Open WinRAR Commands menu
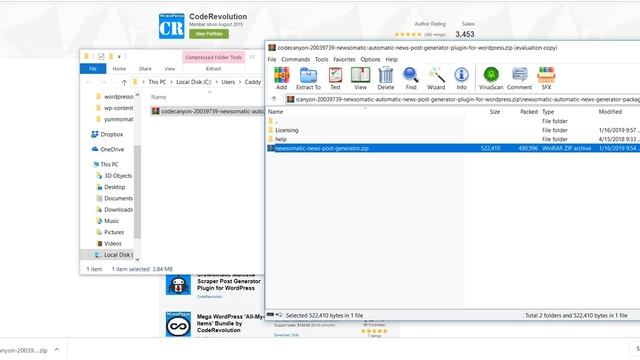This screenshot has height=360, width=640. (x=296, y=60)
